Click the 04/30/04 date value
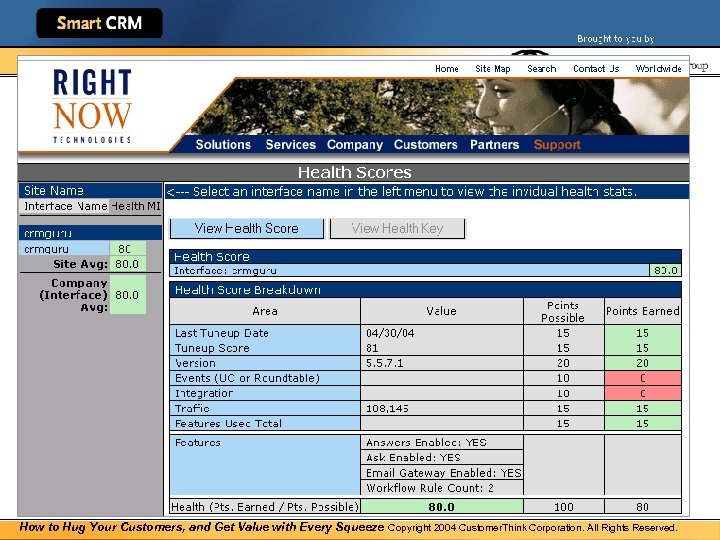Image resolution: width=720 pixels, height=540 pixels. (x=390, y=333)
